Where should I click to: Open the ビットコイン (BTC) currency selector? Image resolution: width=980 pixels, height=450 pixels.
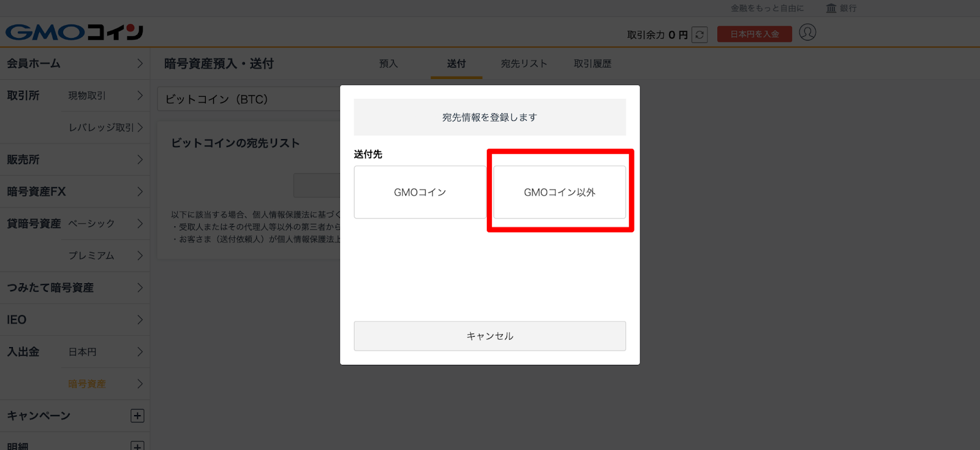tap(249, 99)
